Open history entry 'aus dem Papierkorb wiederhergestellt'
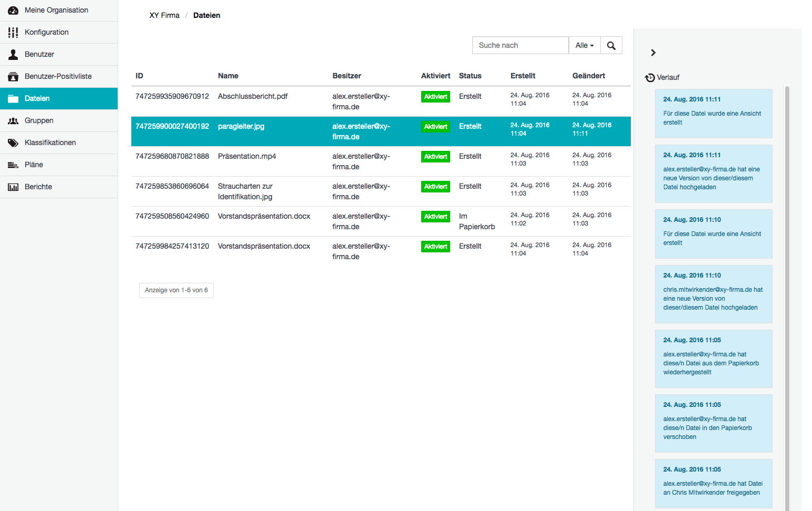The height and width of the screenshot is (511, 812). pyautogui.click(x=713, y=359)
